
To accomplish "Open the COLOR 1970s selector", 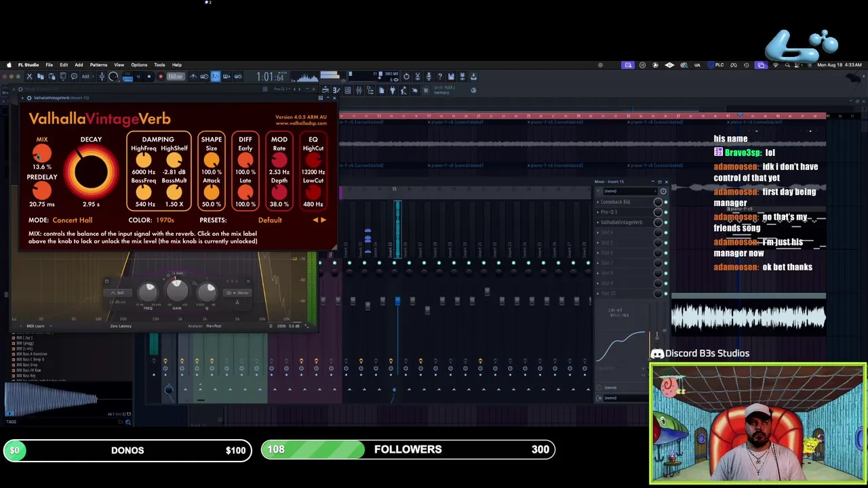I will click(165, 220).
